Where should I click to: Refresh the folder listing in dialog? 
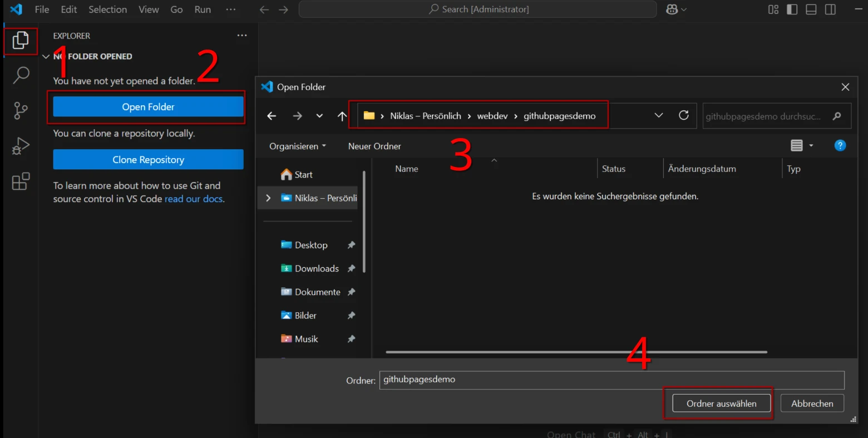coord(684,115)
